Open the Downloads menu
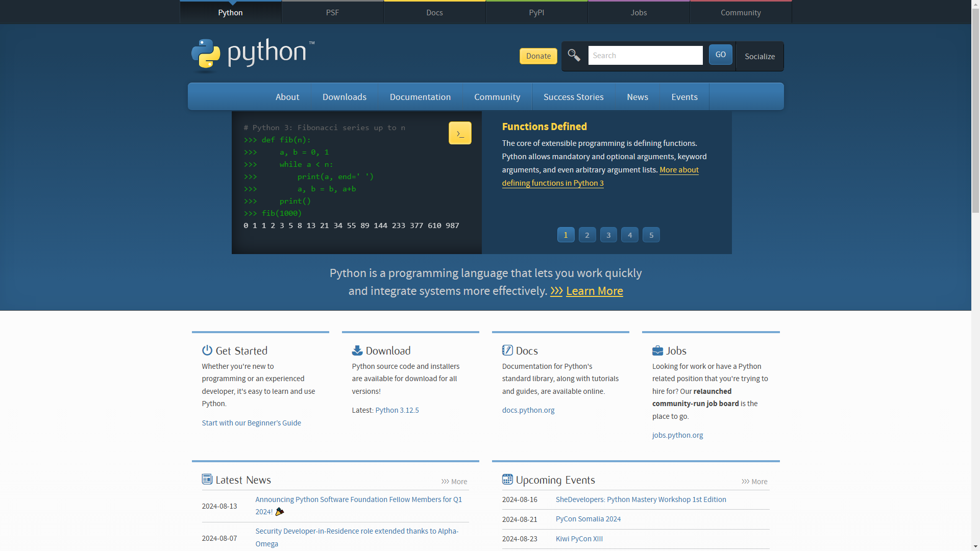 click(345, 97)
